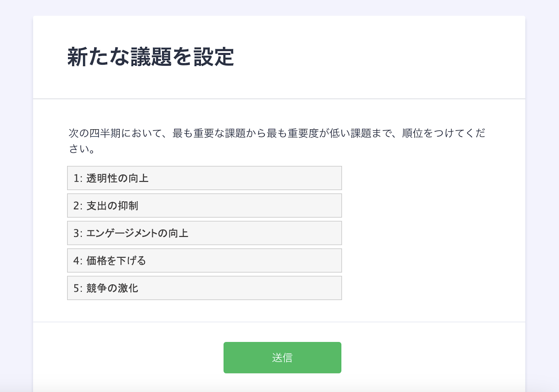Click the divider line above 送信 button
559x392 pixels.
click(x=279, y=322)
